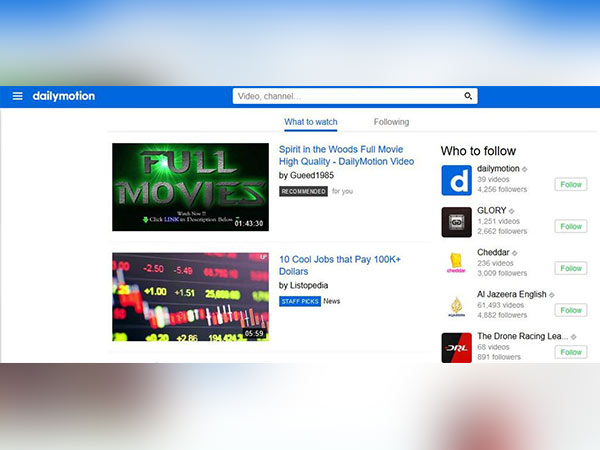The height and width of the screenshot is (450, 600).
Task: Open 10 Cool Jobs that Pay 100K+ link
Action: point(340,265)
